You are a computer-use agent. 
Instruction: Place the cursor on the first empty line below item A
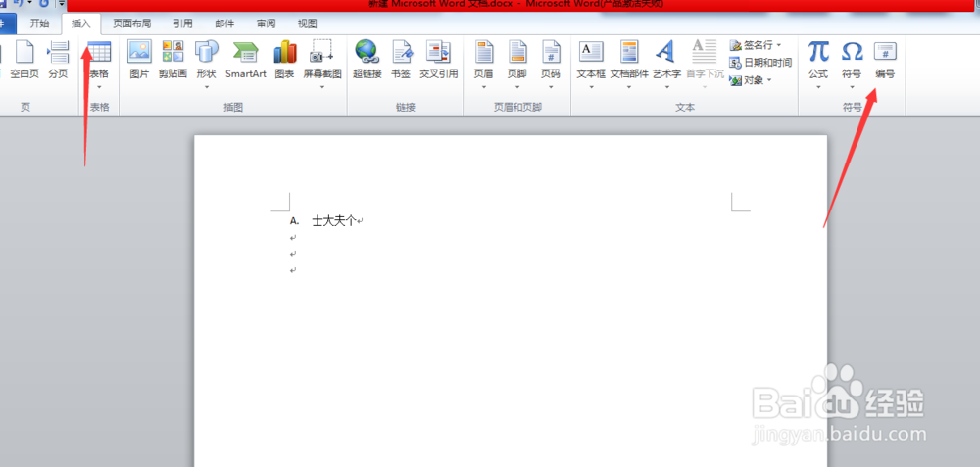click(x=293, y=238)
